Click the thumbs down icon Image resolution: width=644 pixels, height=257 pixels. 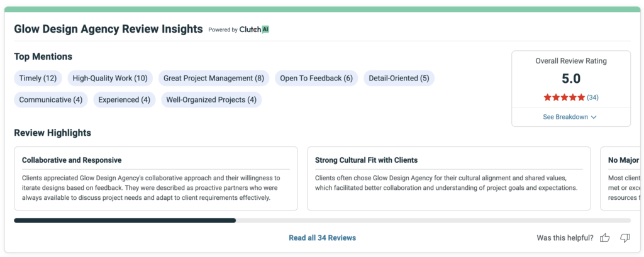click(x=625, y=238)
